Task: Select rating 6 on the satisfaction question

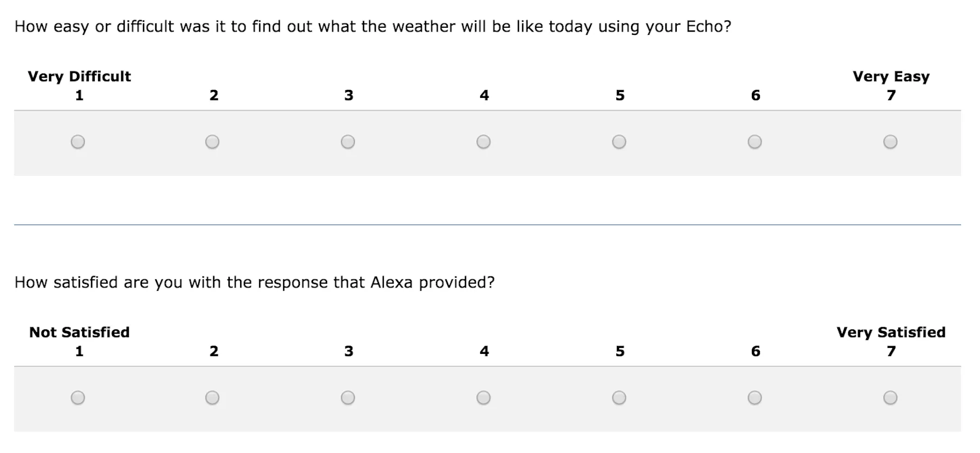Action: [755, 398]
